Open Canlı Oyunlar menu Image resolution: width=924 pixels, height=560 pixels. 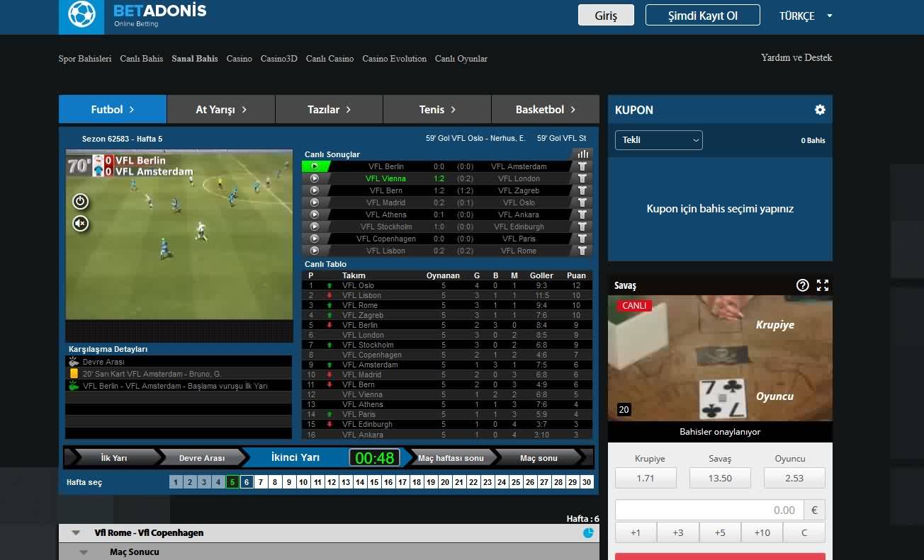tap(461, 59)
